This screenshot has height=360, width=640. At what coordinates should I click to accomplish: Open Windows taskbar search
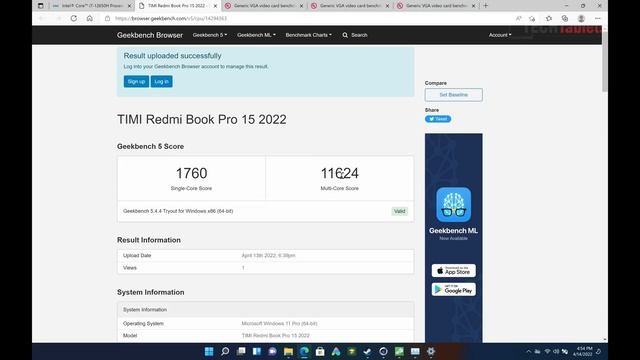pos(225,351)
